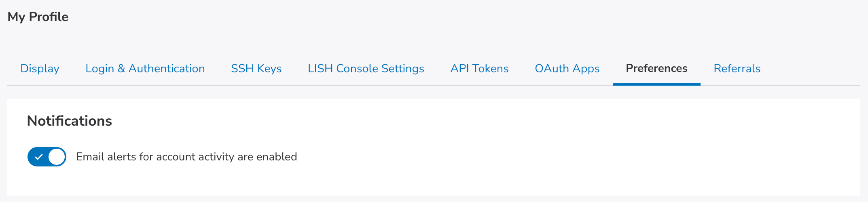Image resolution: width=868 pixels, height=202 pixels.
Task: Click the email alerts enabled label text
Action: (x=186, y=157)
